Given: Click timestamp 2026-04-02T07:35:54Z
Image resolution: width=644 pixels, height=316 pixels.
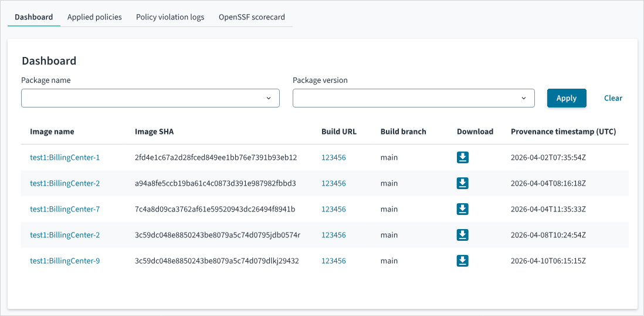Looking at the screenshot, I should [x=548, y=157].
